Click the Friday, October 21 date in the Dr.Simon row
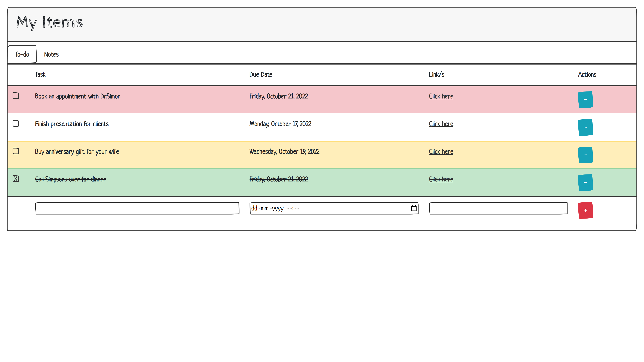Image resolution: width=644 pixels, height=362 pixels. coord(279,96)
